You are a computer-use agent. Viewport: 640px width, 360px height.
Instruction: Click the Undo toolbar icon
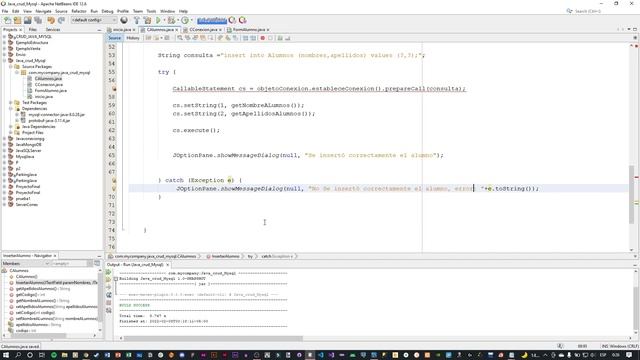pyautogui.click(x=51, y=20)
